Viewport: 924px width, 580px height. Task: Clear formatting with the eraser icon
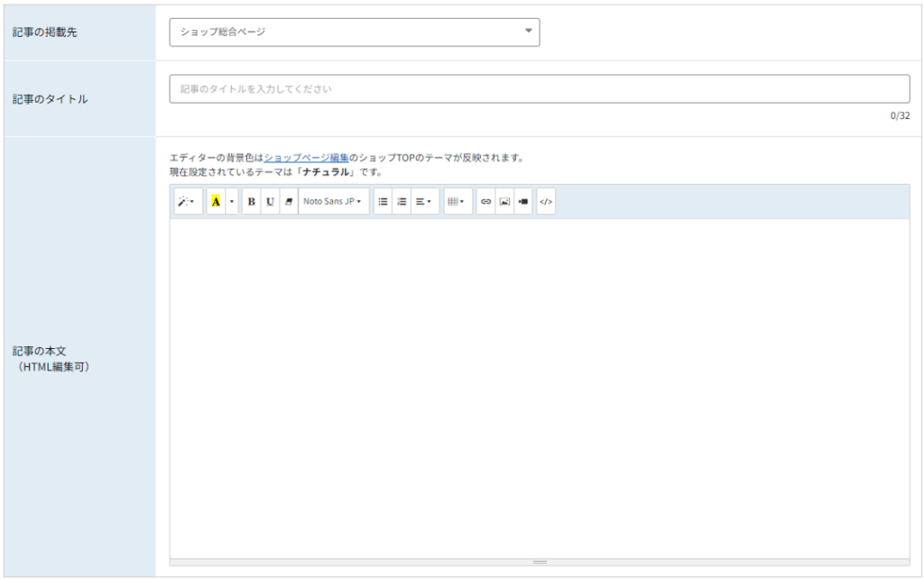289,201
